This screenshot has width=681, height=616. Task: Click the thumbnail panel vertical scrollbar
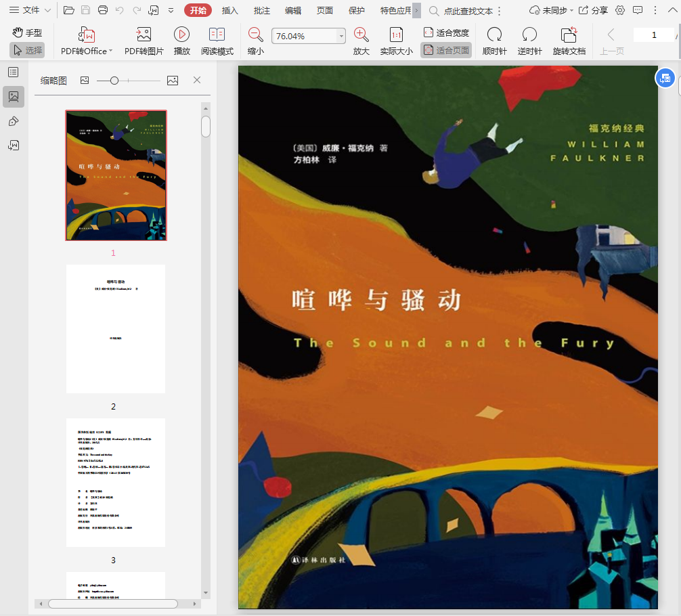click(x=206, y=127)
